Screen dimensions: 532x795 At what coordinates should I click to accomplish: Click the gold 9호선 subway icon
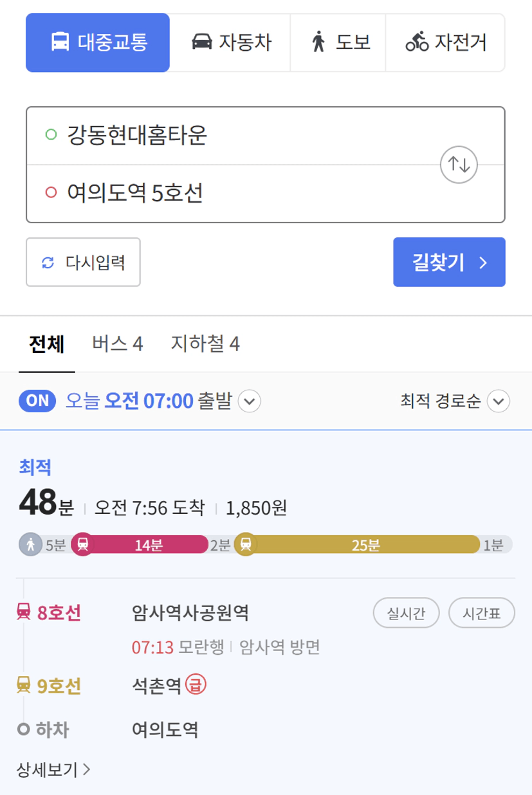tap(23, 686)
